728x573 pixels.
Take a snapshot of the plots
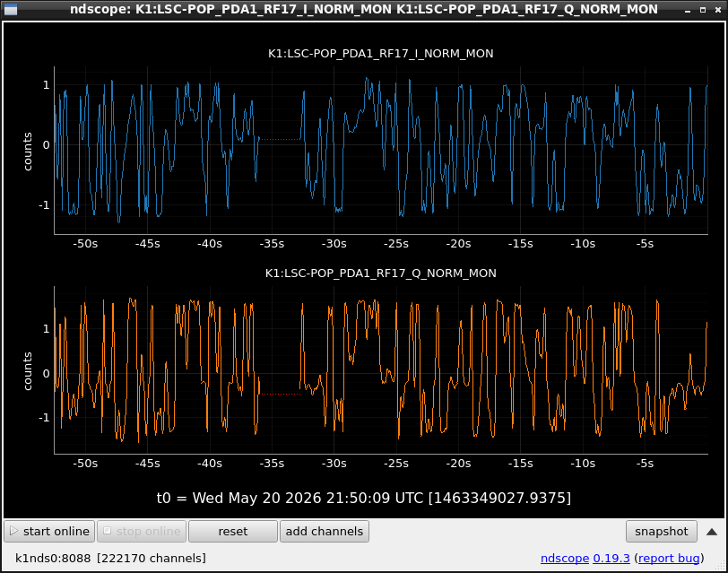tap(661, 531)
